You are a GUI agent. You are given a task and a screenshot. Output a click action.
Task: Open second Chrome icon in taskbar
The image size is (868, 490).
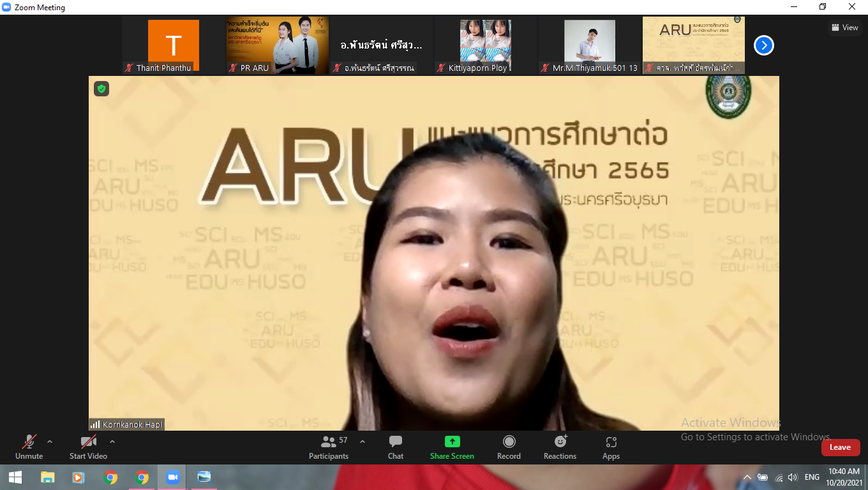point(142,477)
